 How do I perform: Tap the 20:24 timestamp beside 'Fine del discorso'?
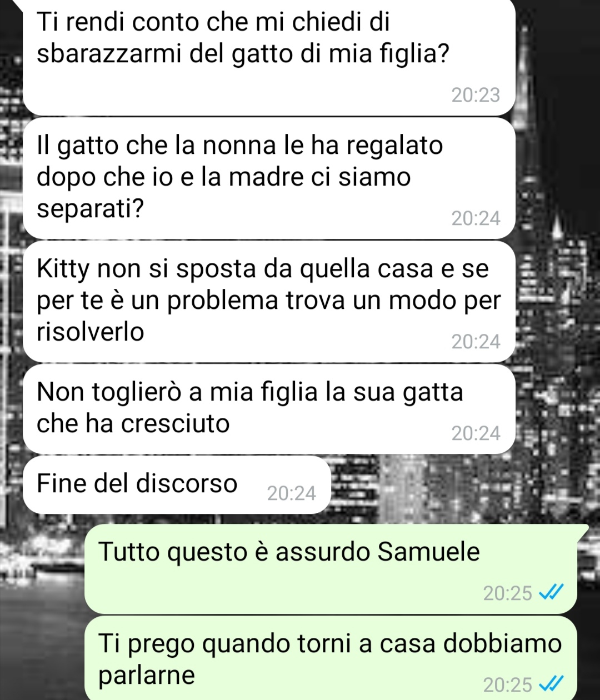pyautogui.click(x=291, y=493)
